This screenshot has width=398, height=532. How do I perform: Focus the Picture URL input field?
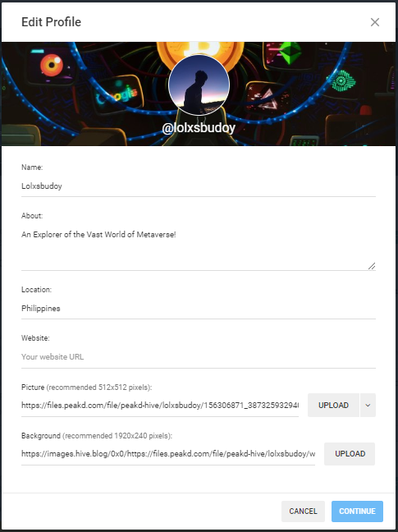pyautogui.click(x=160, y=406)
